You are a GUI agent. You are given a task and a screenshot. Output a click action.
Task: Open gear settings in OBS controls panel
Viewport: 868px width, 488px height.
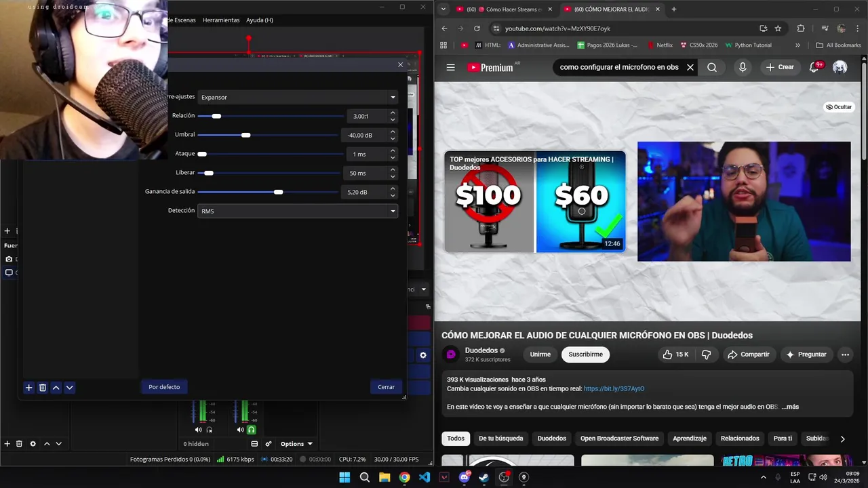pos(423,355)
